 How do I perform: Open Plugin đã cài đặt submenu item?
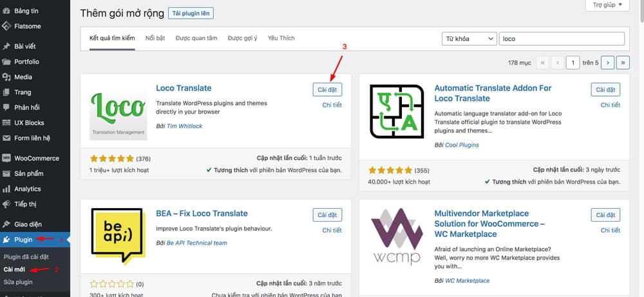pos(26,257)
